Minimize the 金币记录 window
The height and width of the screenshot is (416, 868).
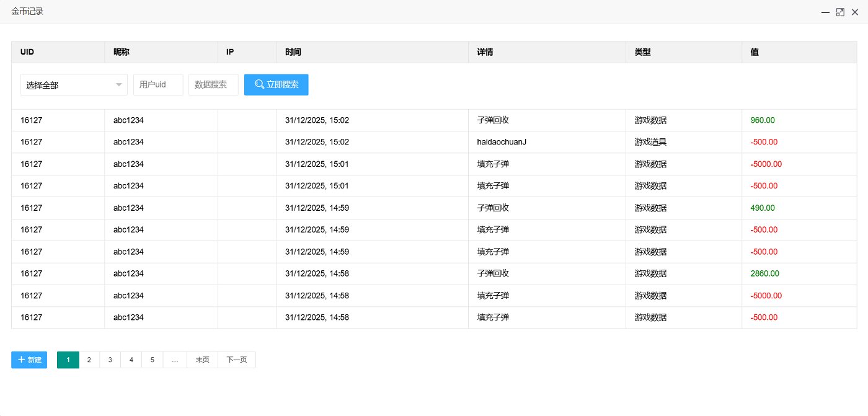click(x=825, y=12)
